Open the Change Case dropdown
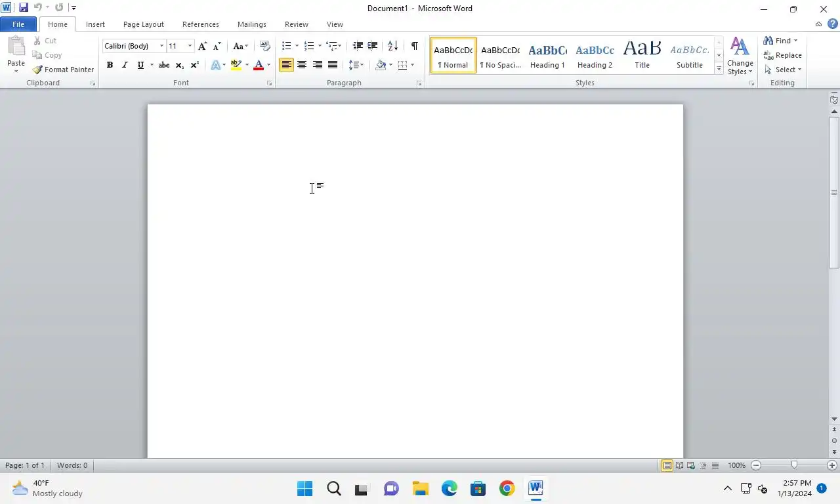This screenshot has width=840, height=504. 240,46
